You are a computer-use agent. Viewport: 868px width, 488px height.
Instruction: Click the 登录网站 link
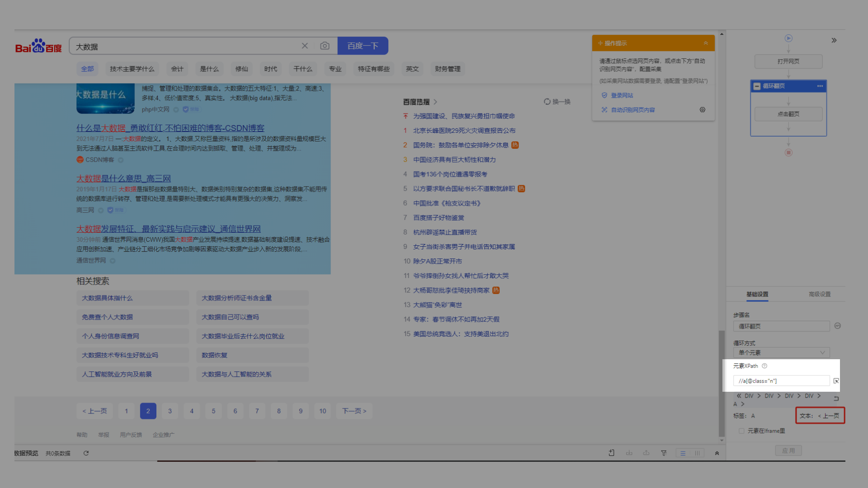(x=622, y=95)
